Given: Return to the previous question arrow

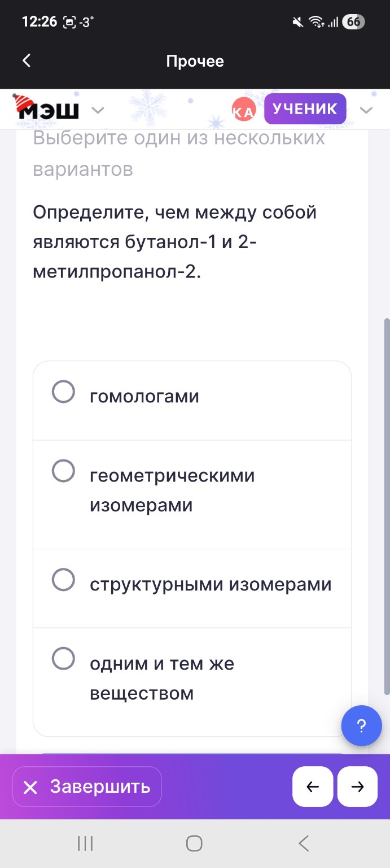Looking at the screenshot, I should coord(313,786).
